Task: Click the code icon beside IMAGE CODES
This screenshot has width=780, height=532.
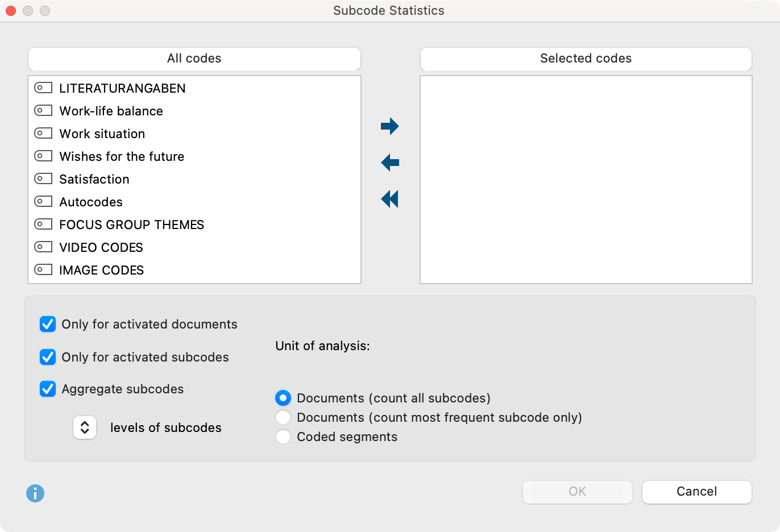Action: (43, 269)
